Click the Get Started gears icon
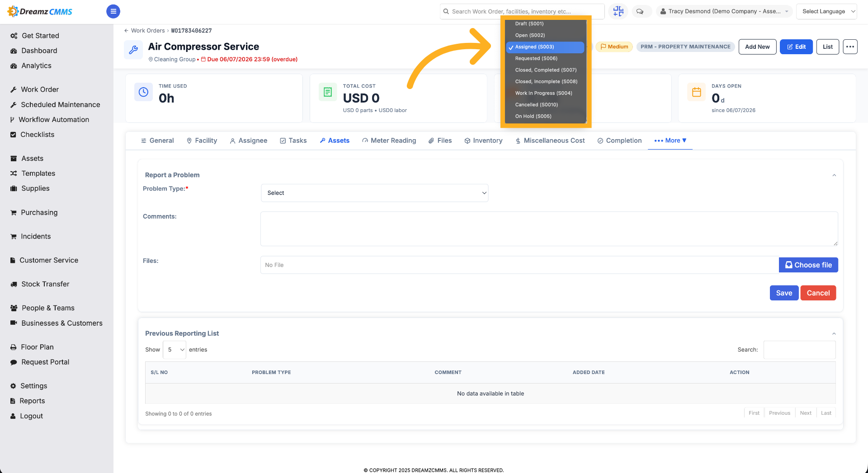This screenshot has width=868, height=473. [x=14, y=36]
